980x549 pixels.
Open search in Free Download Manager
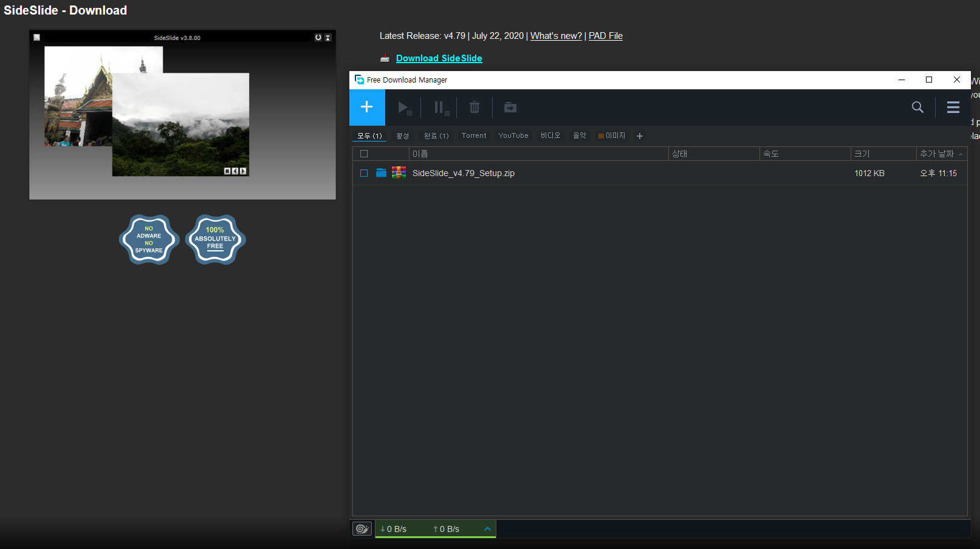point(917,107)
